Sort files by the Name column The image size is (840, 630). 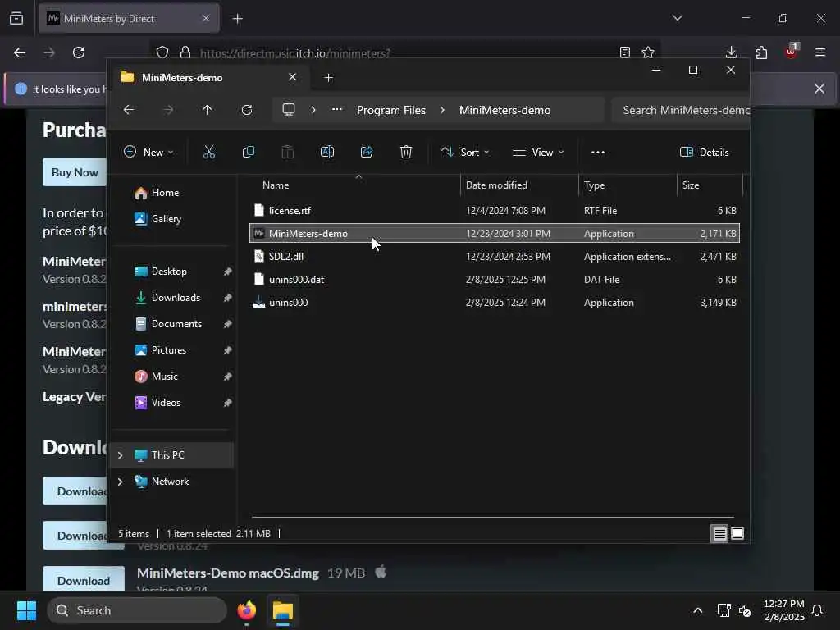(x=276, y=185)
